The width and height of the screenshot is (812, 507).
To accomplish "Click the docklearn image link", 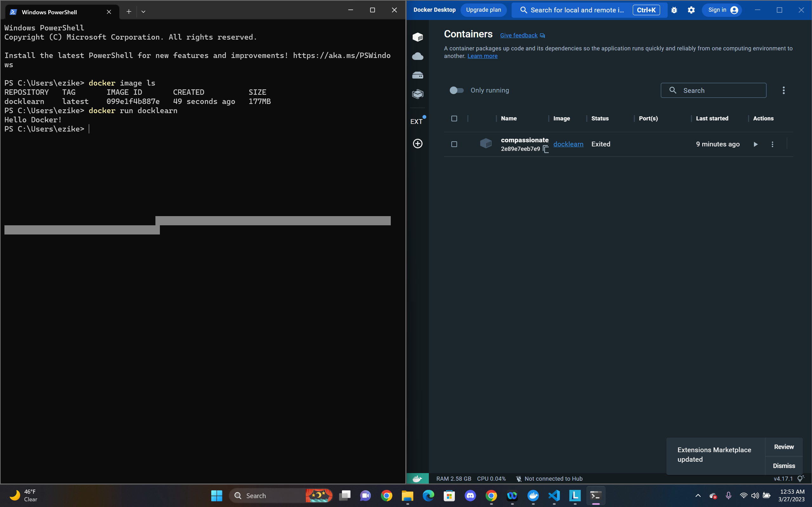I will pyautogui.click(x=568, y=144).
